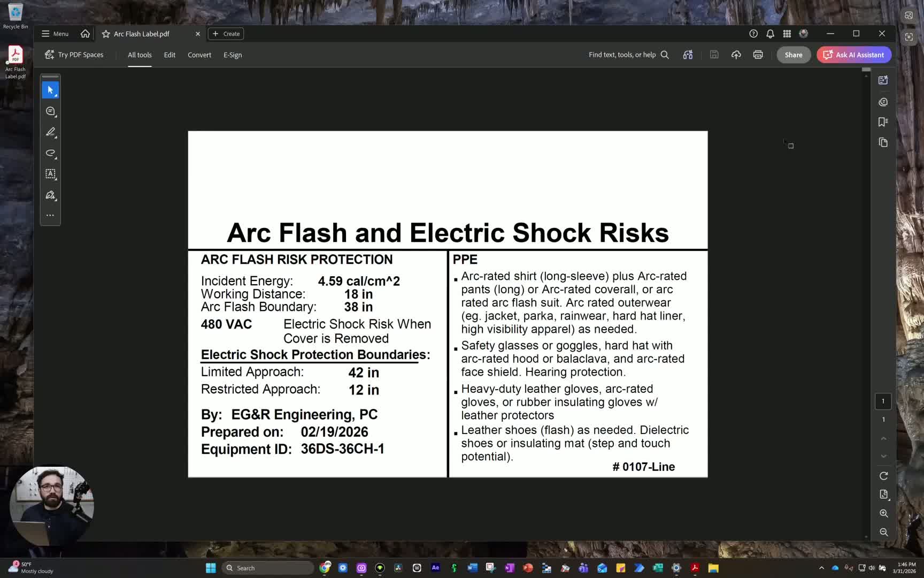
Task: Click the upload to cloud icon
Action: pyautogui.click(x=736, y=55)
